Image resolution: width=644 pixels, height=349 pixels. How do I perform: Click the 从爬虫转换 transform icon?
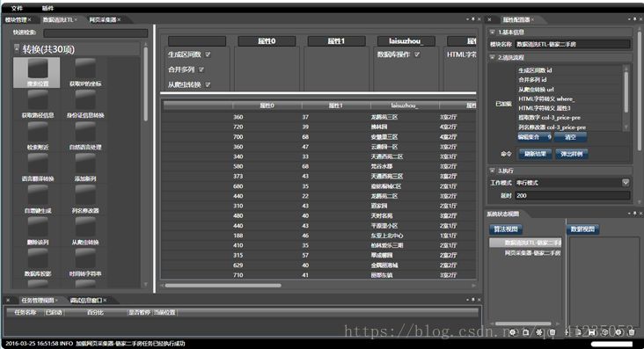click(85, 231)
